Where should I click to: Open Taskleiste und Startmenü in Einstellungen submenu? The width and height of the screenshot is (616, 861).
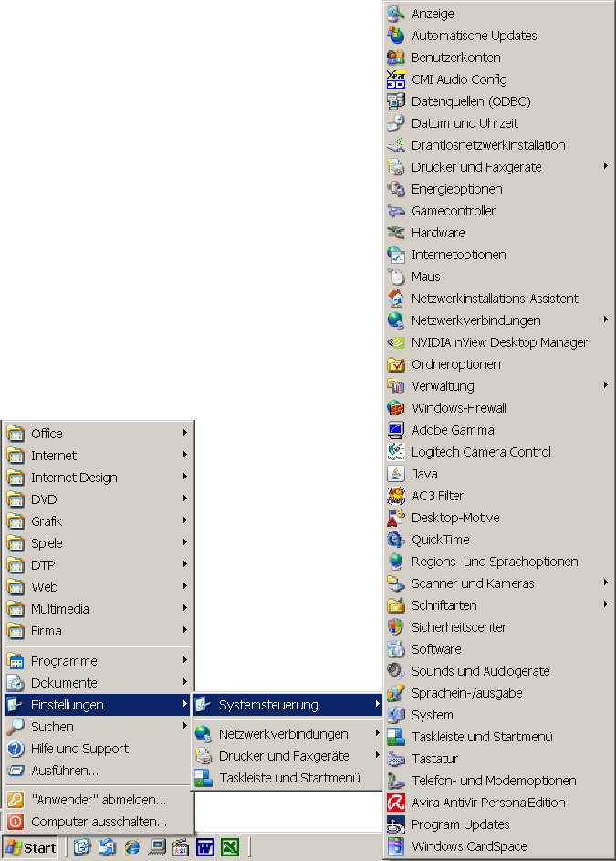pos(287,778)
